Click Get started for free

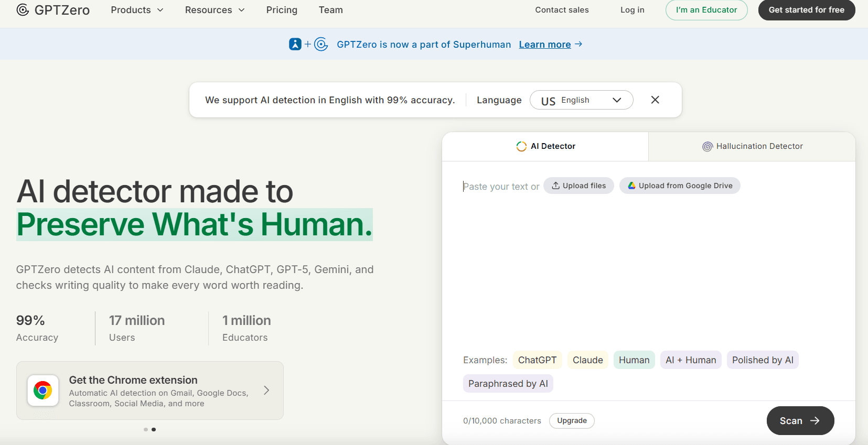click(x=807, y=10)
